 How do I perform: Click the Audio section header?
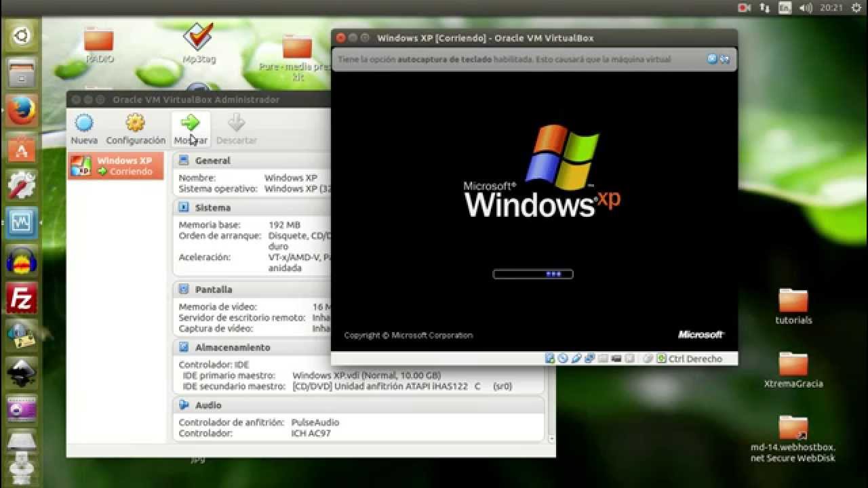[x=208, y=405]
